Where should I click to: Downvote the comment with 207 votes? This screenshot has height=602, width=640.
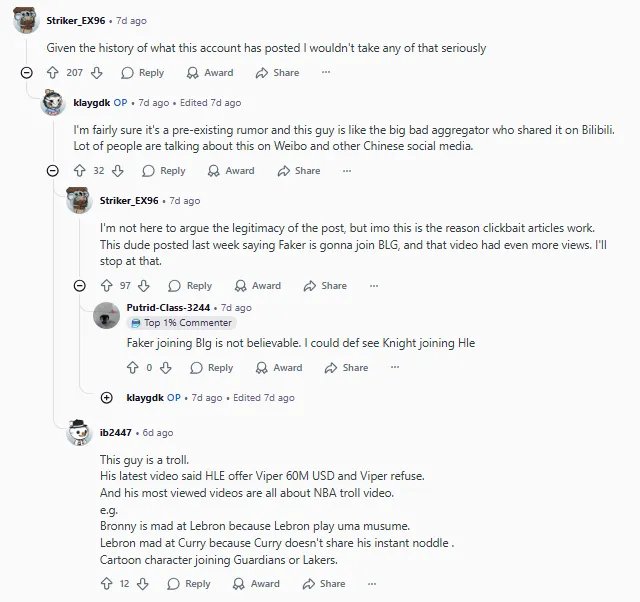pos(97,73)
